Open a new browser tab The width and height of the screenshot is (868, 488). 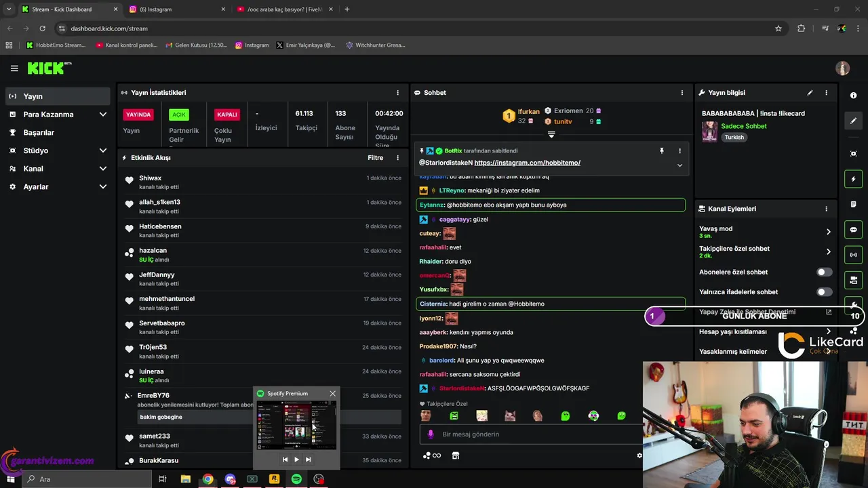(x=347, y=9)
